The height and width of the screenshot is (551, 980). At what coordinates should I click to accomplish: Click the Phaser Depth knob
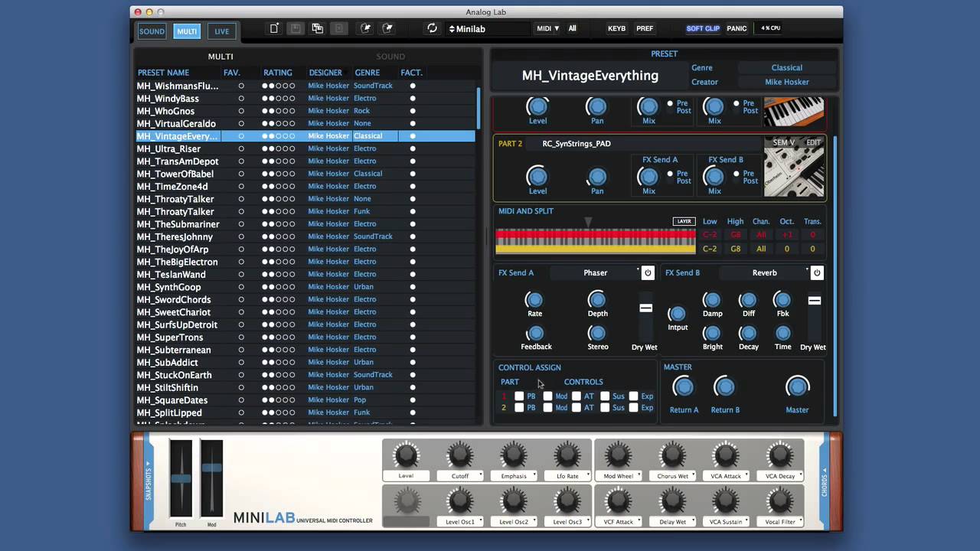tap(597, 299)
